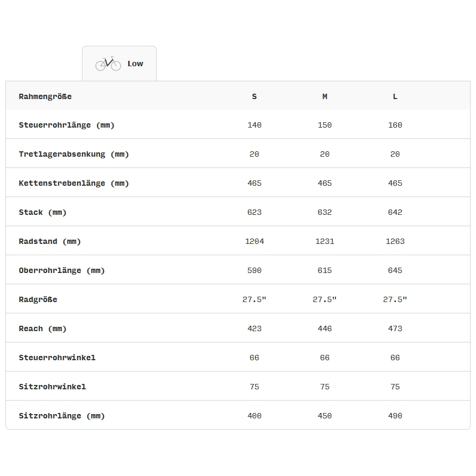This screenshot has height=476, width=476.
Task: Select the Reach value 423 for size S
Action: 254,328
